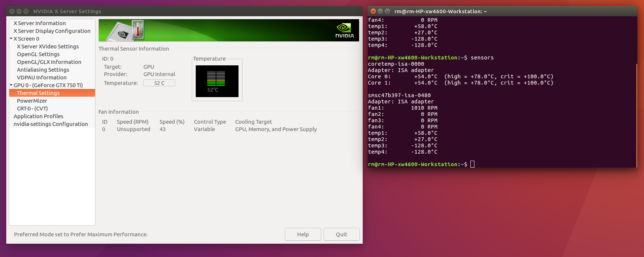The height and width of the screenshot is (257, 644).
Task: Click the 52 C temperature field
Action: [x=159, y=83]
